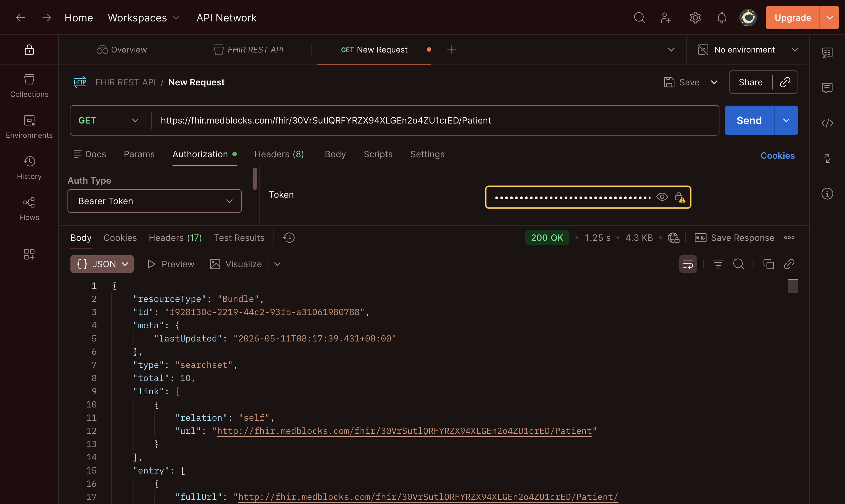Click the network information globe icon

tap(673, 237)
